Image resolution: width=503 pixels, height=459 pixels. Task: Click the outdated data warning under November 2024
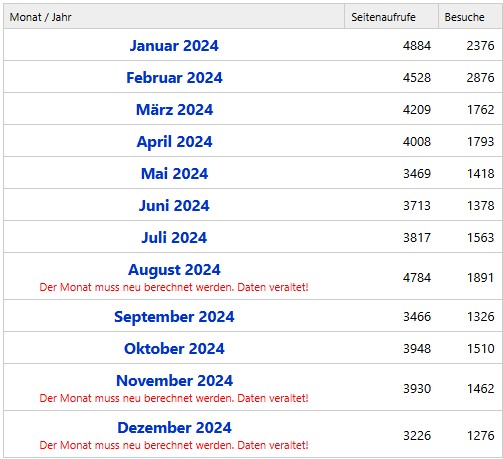pos(174,398)
